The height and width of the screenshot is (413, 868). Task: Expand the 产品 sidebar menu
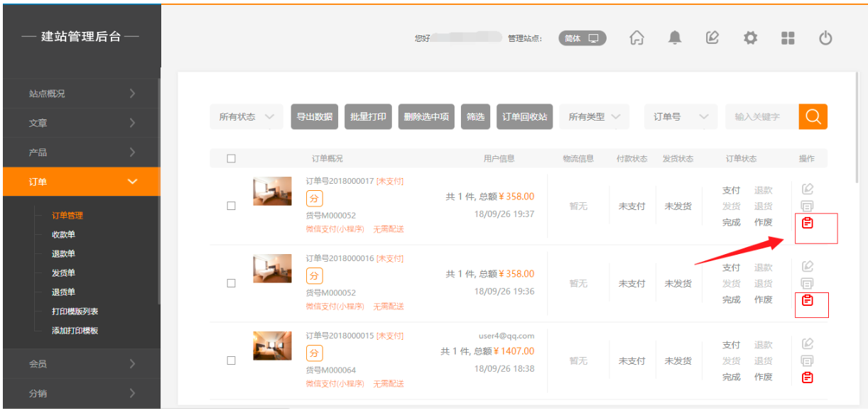80,153
